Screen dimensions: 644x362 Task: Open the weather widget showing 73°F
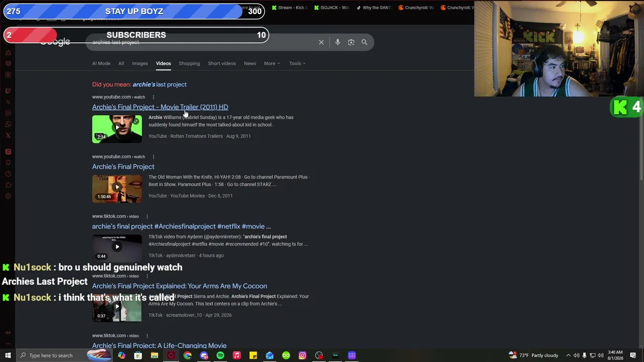pyautogui.click(x=534, y=355)
